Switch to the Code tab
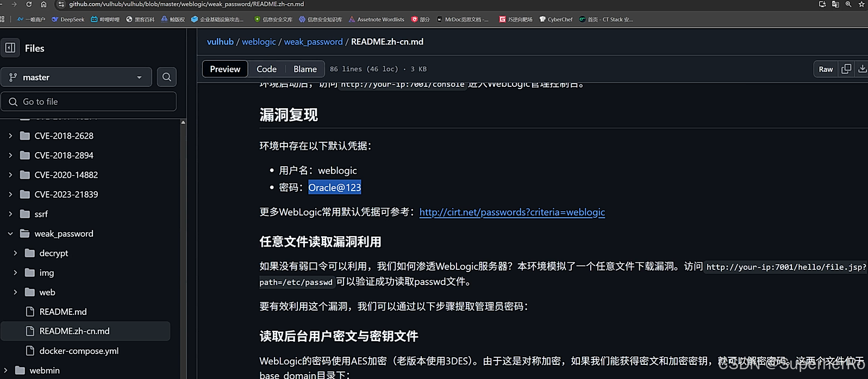This screenshot has width=868, height=379. coord(266,69)
